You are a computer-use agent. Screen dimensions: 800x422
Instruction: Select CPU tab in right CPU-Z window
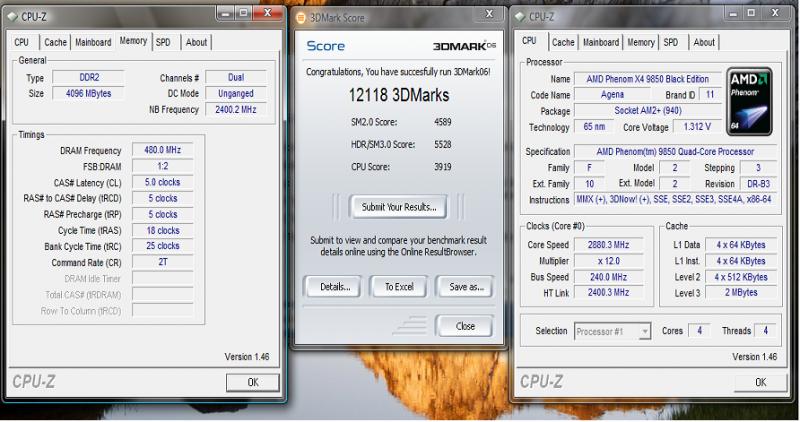coord(530,41)
